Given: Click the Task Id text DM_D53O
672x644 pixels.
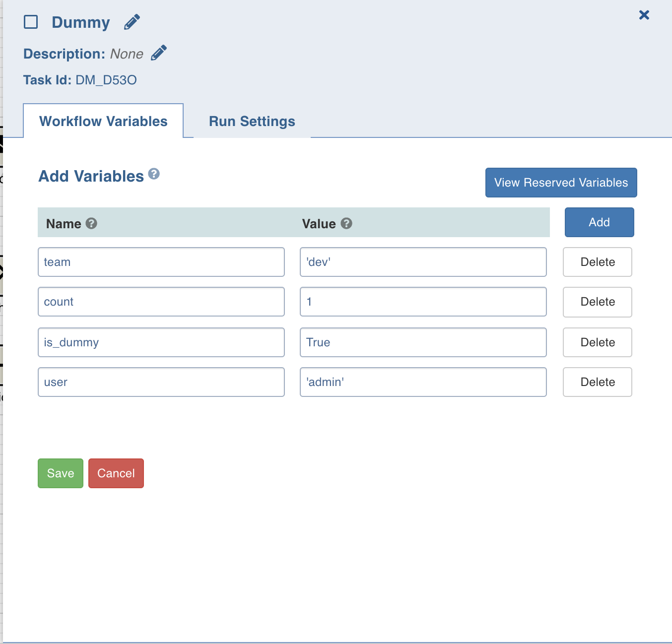Looking at the screenshot, I should tap(106, 80).
